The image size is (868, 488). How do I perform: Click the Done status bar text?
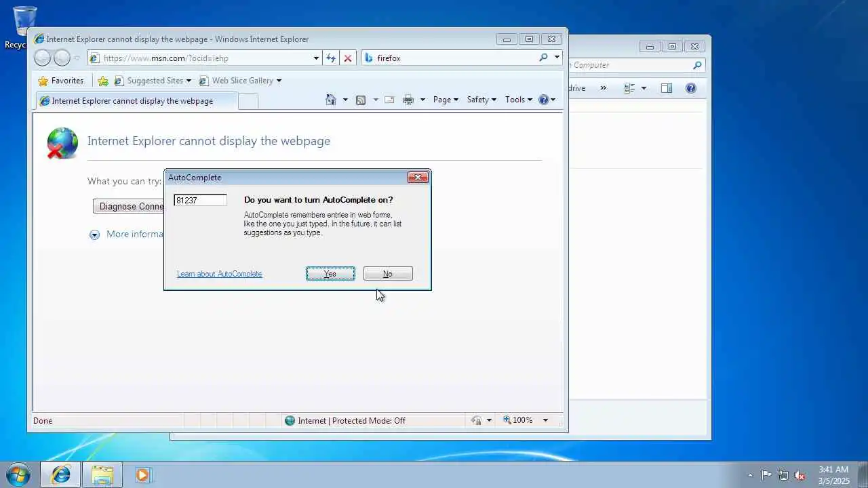point(43,421)
